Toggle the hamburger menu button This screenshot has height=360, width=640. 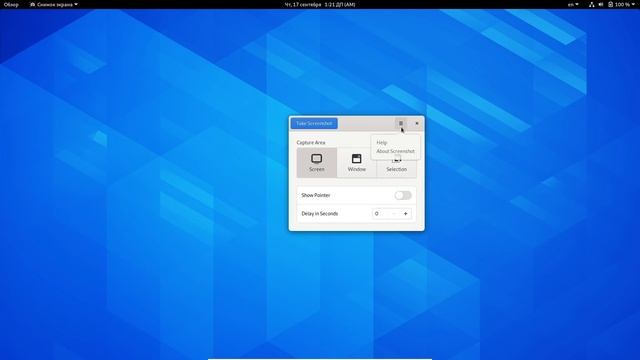click(x=401, y=123)
